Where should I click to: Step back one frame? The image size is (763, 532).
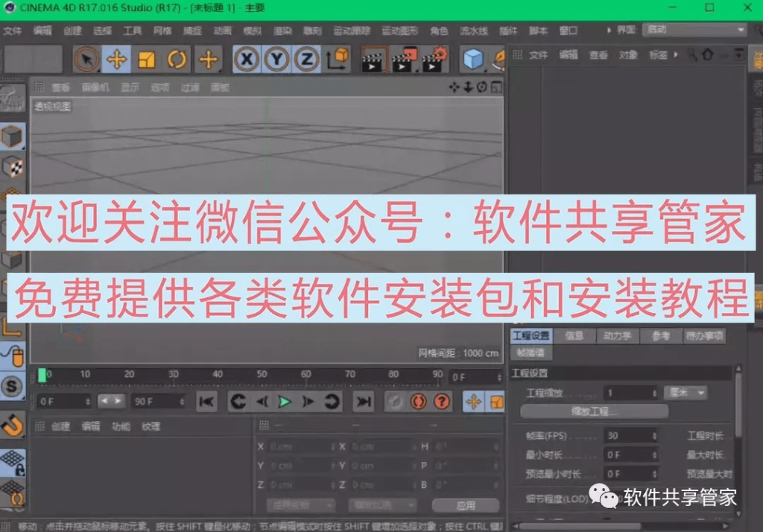(262, 402)
